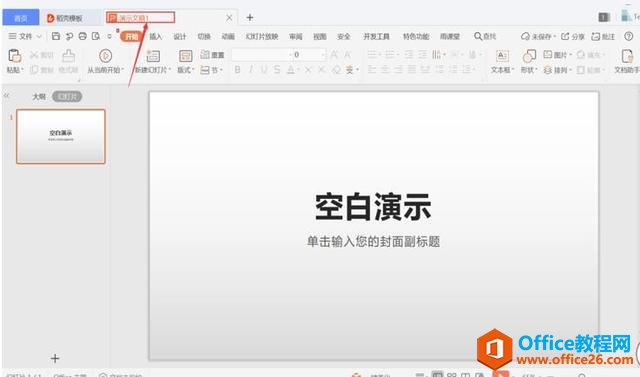The image size is (640, 377).
Task: Click the Copy icon below Cut
Action: [34, 70]
